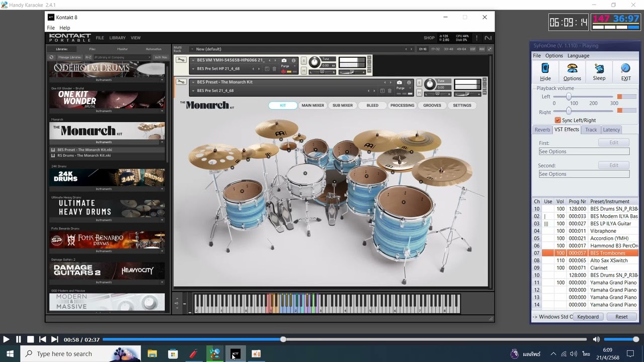Click Monarch Kit SETTINGS button

pos(462,106)
